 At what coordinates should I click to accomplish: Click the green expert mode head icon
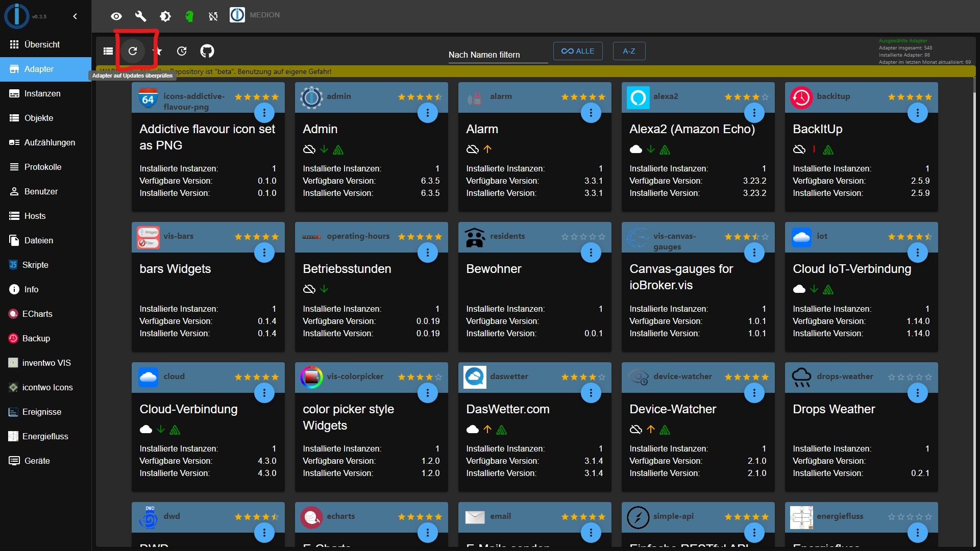189,16
